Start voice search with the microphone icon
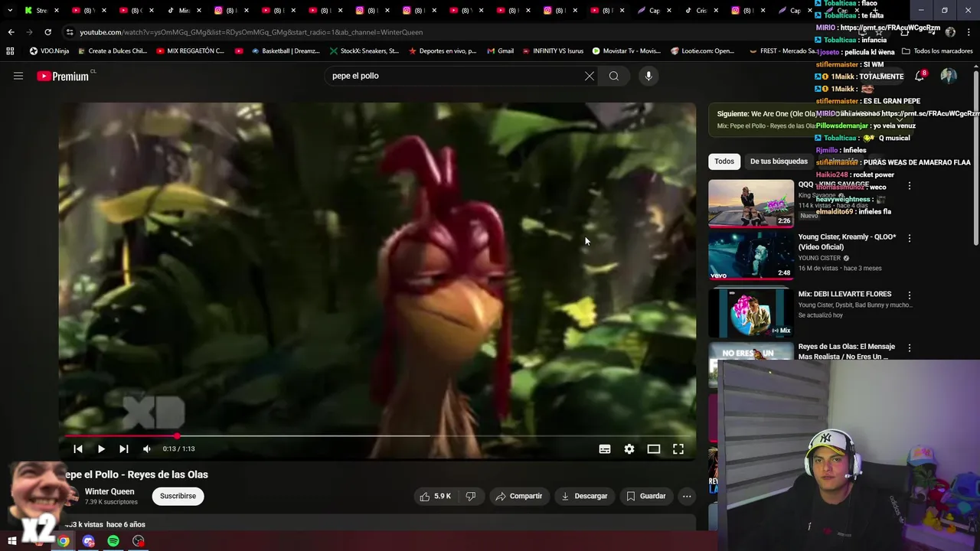Screen dimensions: 980x551 click(648, 76)
